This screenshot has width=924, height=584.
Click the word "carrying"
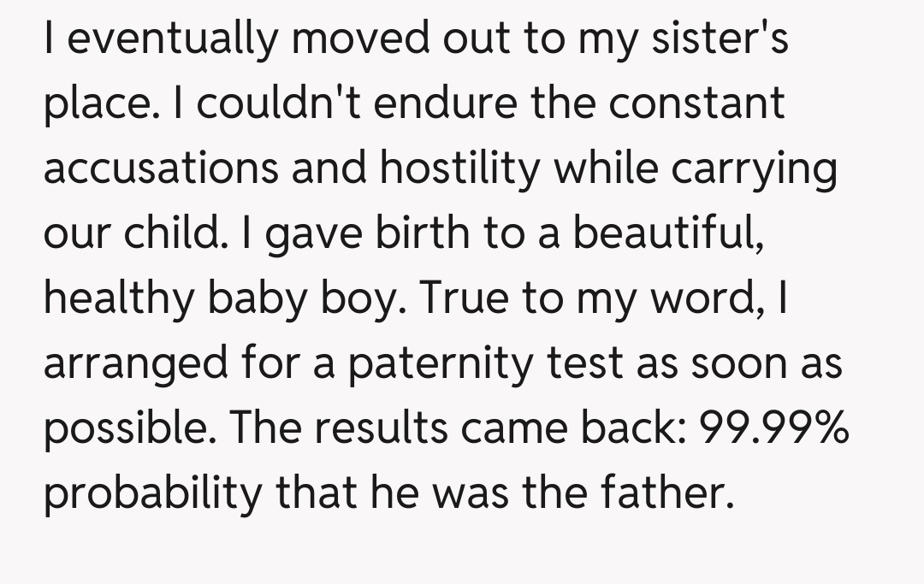[x=753, y=171]
